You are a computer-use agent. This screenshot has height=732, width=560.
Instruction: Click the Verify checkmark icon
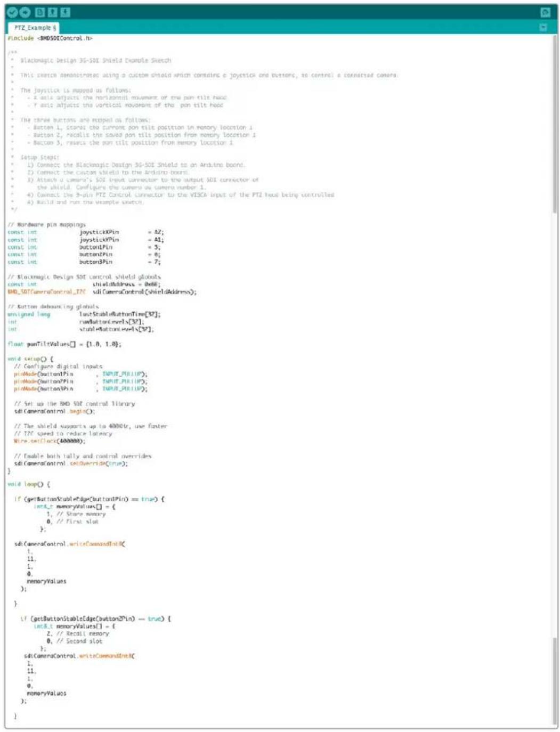[12, 12]
